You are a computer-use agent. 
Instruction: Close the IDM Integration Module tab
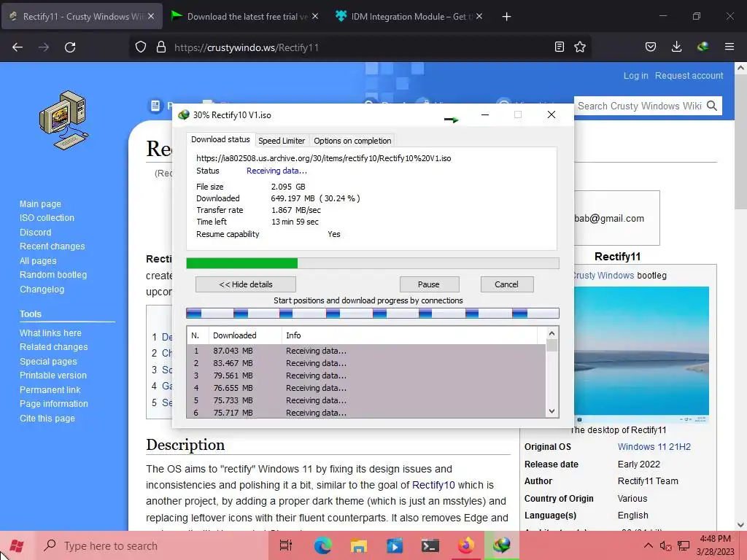[479, 16]
